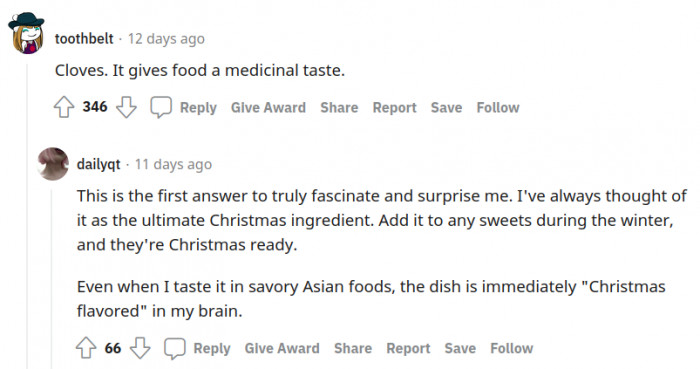
Task: Open toothbelt's avatar with the hat
Action: 26,33
